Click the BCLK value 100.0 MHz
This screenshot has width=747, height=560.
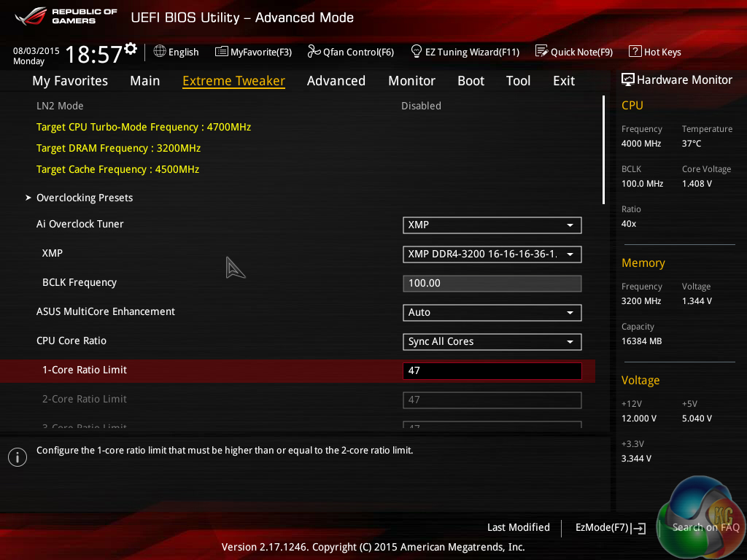(642, 183)
